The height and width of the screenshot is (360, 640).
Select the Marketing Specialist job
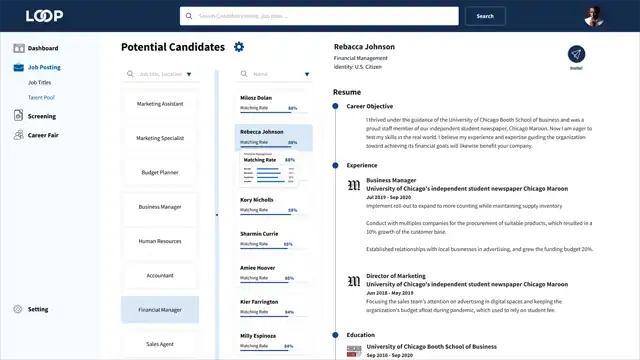click(x=160, y=138)
